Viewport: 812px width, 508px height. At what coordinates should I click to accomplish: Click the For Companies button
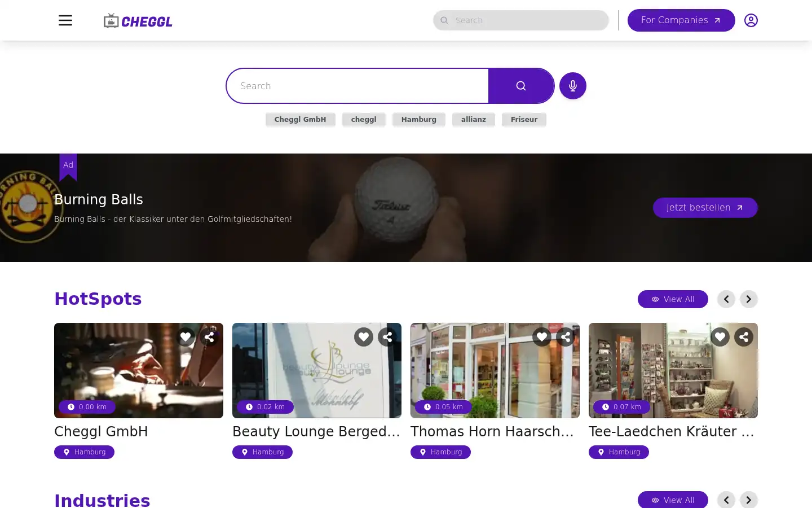(x=681, y=20)
